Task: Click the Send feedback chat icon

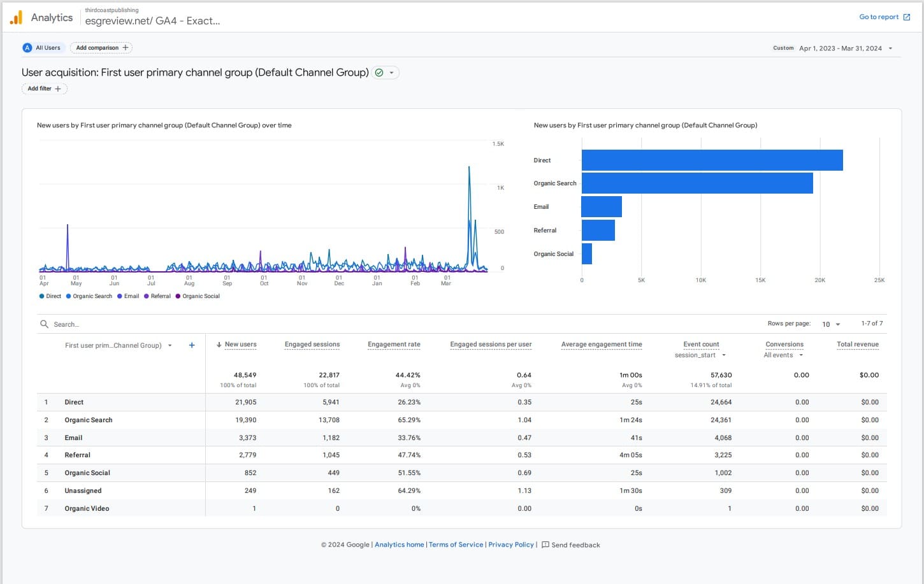Action: click(545, 545)
